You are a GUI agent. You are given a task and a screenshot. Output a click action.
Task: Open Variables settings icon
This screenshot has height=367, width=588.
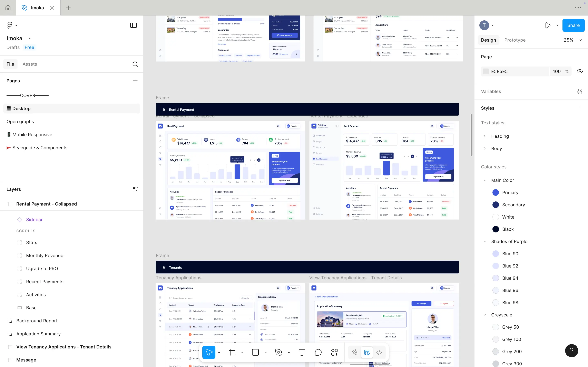point(580,92)
